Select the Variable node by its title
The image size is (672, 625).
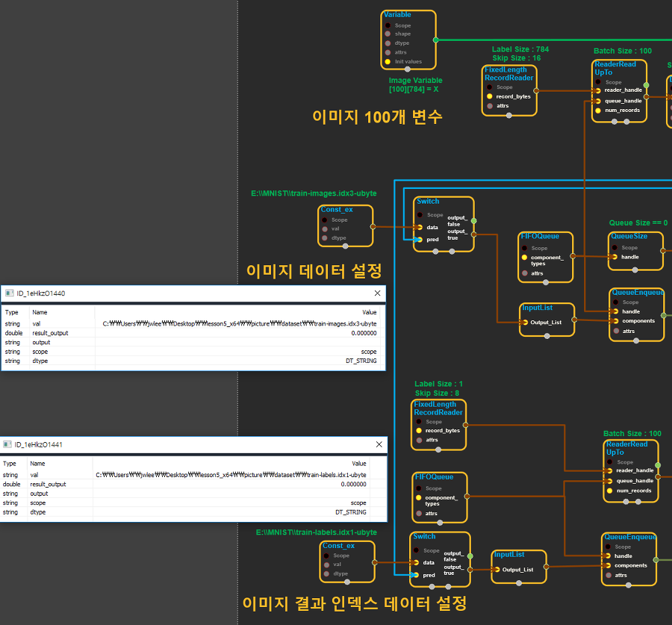397,15
